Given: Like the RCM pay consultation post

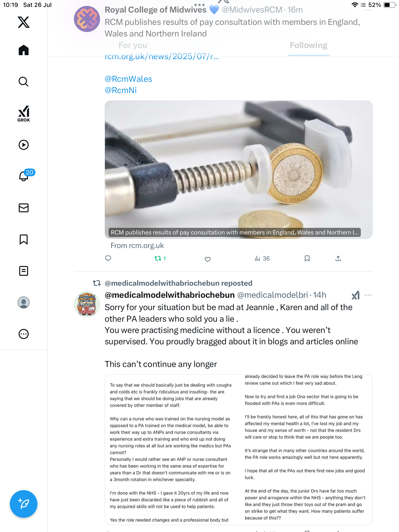Looking at the screenshot, I should coord(208,259).
